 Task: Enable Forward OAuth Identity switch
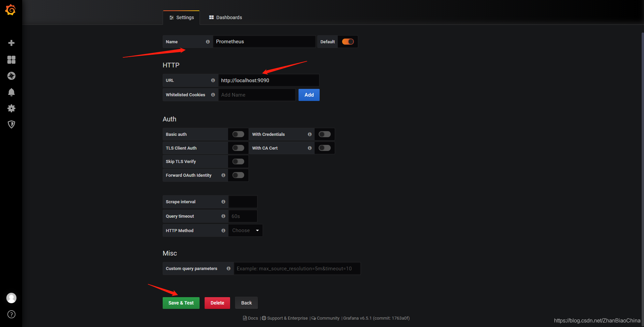tap(238, 175)
